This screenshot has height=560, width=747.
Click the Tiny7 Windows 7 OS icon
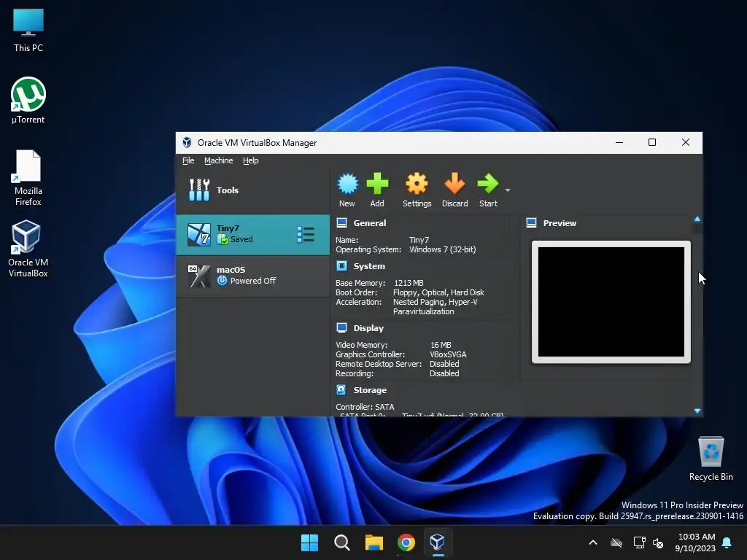[198, 235]
